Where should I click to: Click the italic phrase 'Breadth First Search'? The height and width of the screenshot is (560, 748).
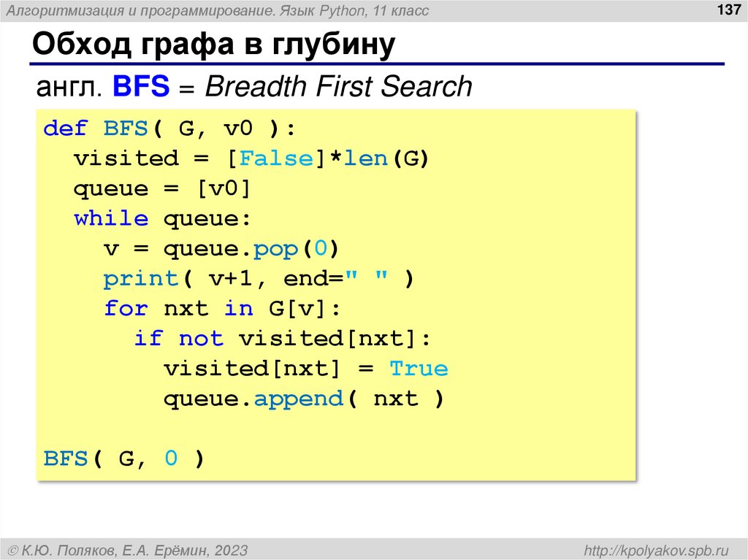338,86
